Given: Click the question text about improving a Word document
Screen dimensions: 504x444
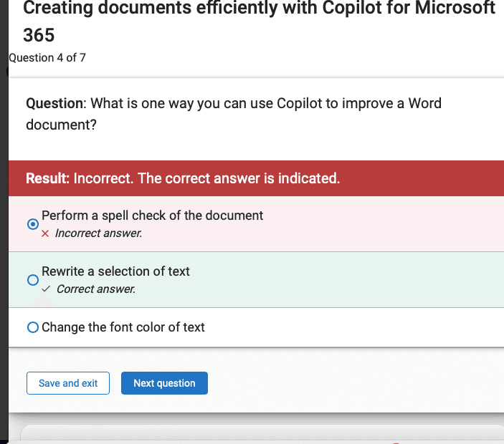Looking at the screenshot, I should pos(234,114).
